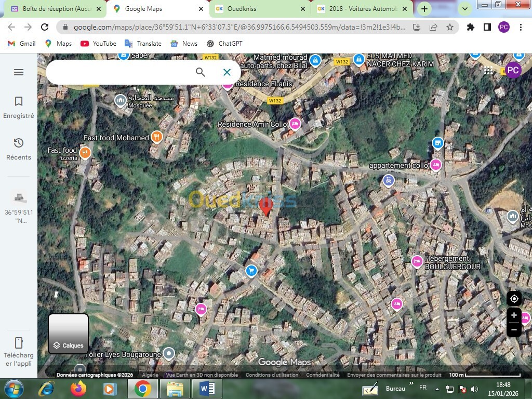
Task: Select the Mosquée place marker
Action: pos(120,101)
